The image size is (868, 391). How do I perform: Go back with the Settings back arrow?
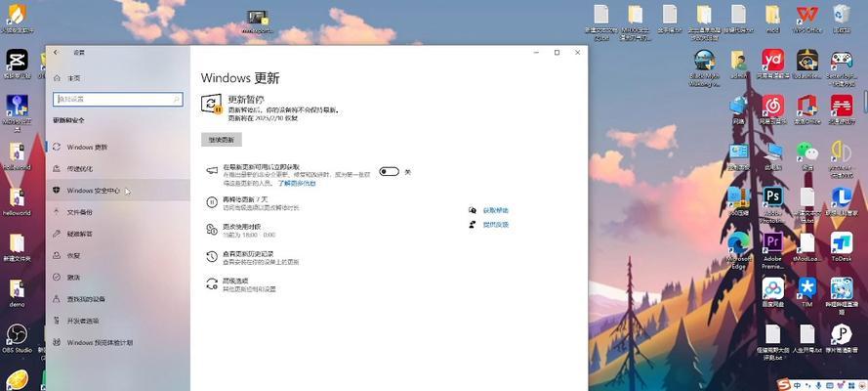pos(56,52)
